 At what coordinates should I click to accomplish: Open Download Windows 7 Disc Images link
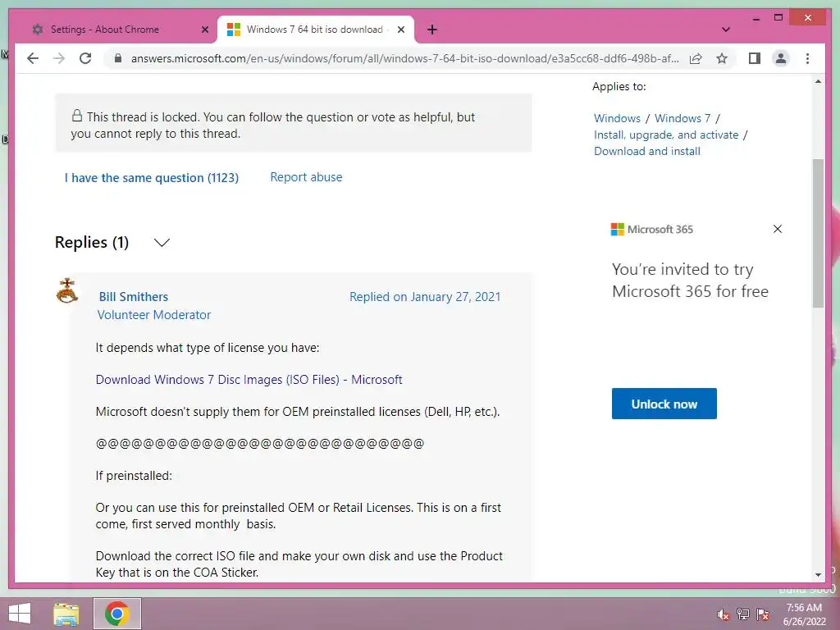point(249,380)
